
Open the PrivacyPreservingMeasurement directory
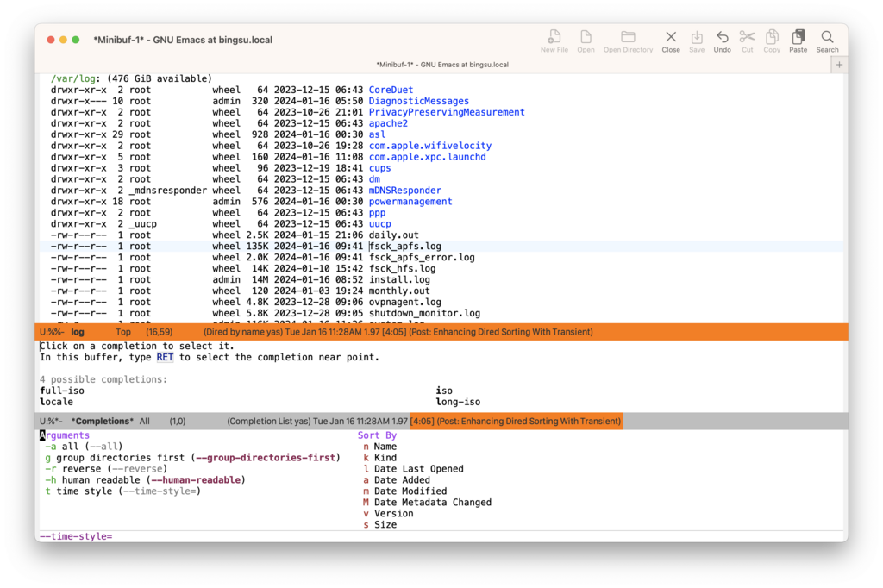pyautogui.click(x=447, y=113)
